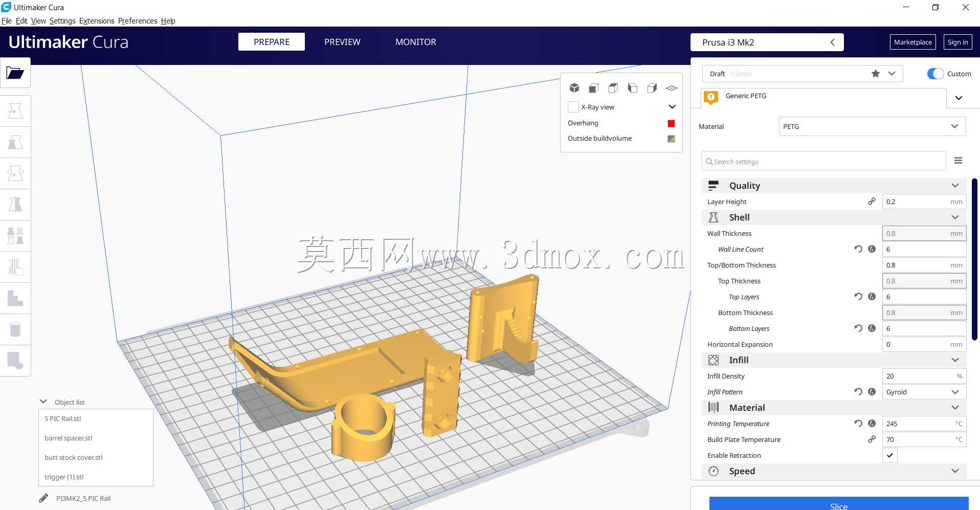Open the Material PETG dropdown
The height and width of the screenshot is (510, 980).
coord(872,126)
